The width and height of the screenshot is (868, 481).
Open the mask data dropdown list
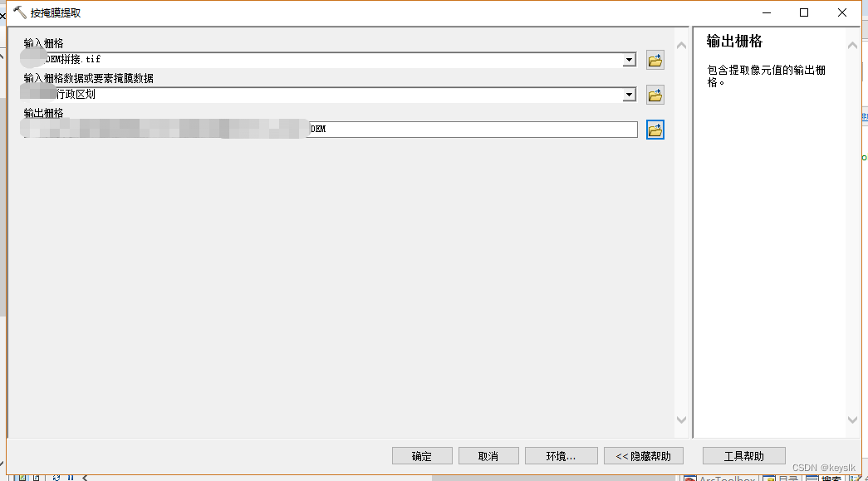[x=629, y=94]
